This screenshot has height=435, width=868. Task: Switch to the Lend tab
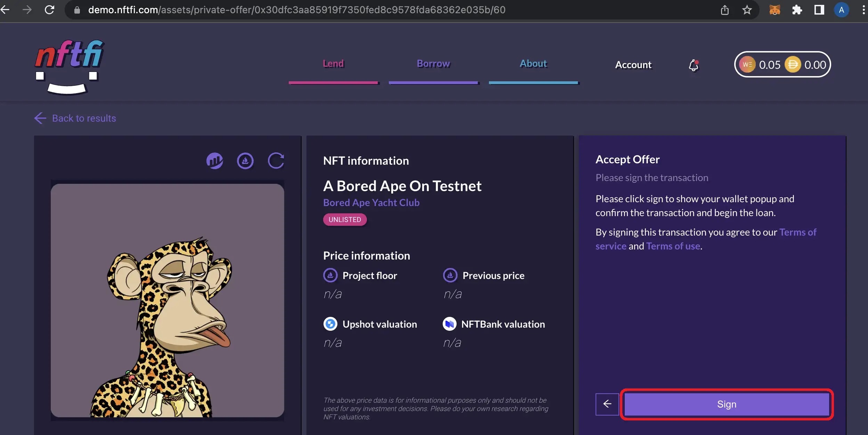333,64
